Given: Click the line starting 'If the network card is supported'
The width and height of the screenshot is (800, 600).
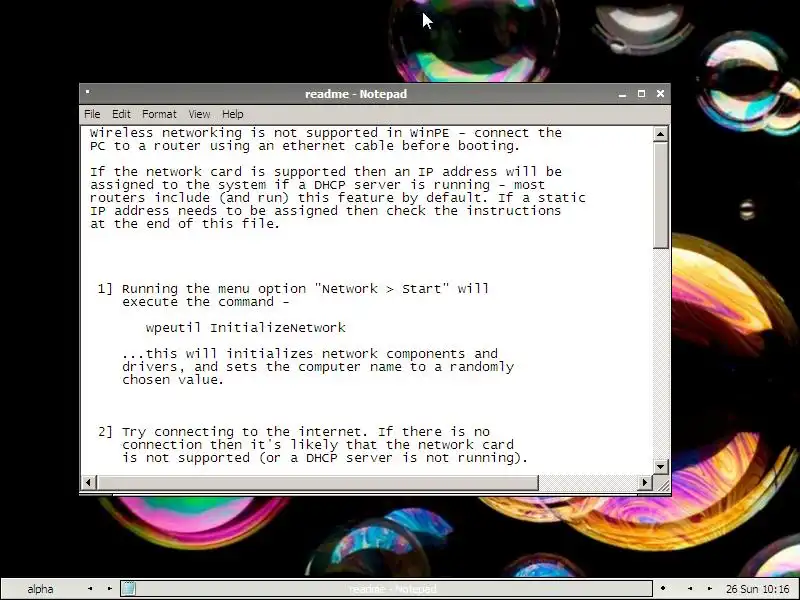Looking at the screenshot, I should click(326, 171).
